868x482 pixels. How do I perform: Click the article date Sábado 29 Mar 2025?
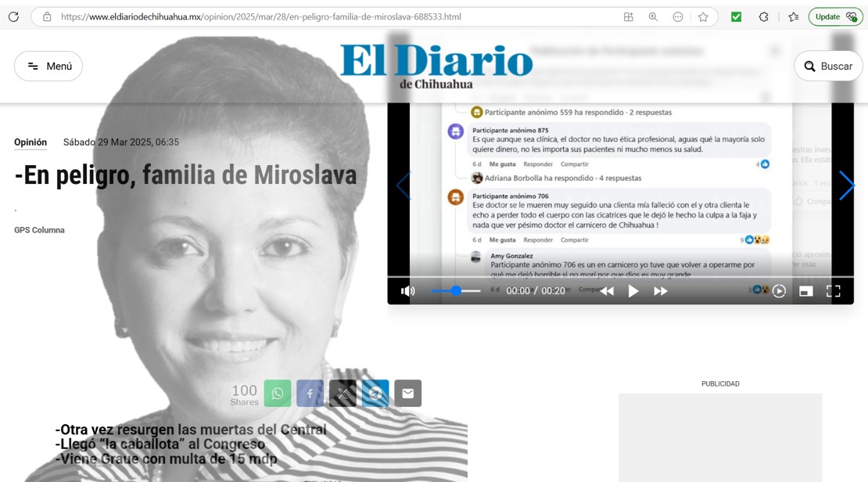pos(120,142)
